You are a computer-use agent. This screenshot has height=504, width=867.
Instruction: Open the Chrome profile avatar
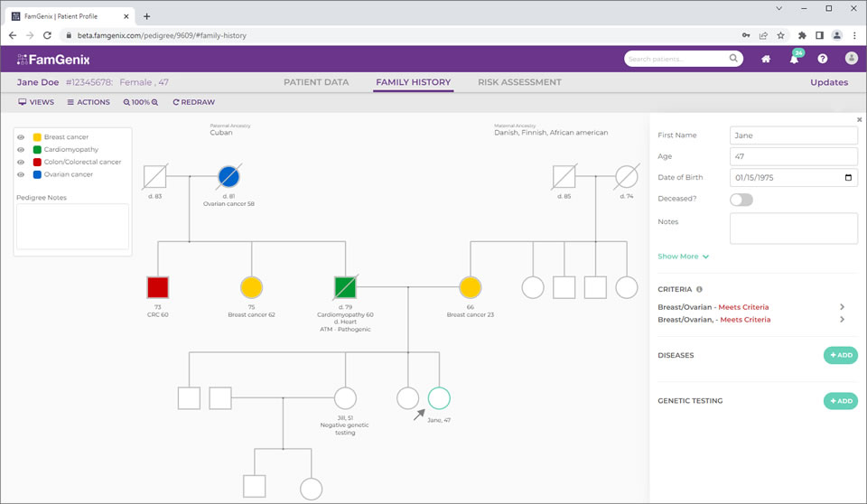click(x=837, y=35)
